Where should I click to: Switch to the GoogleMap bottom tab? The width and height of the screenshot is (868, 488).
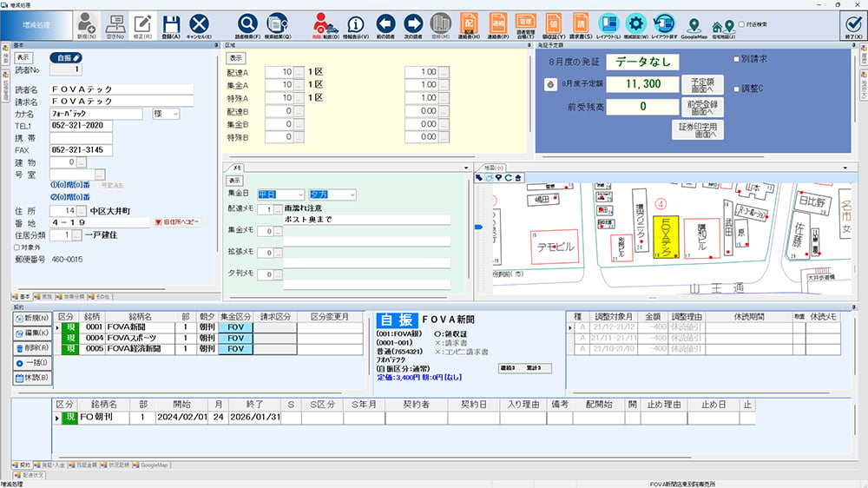pyautogui.click(x=150, y=465)
